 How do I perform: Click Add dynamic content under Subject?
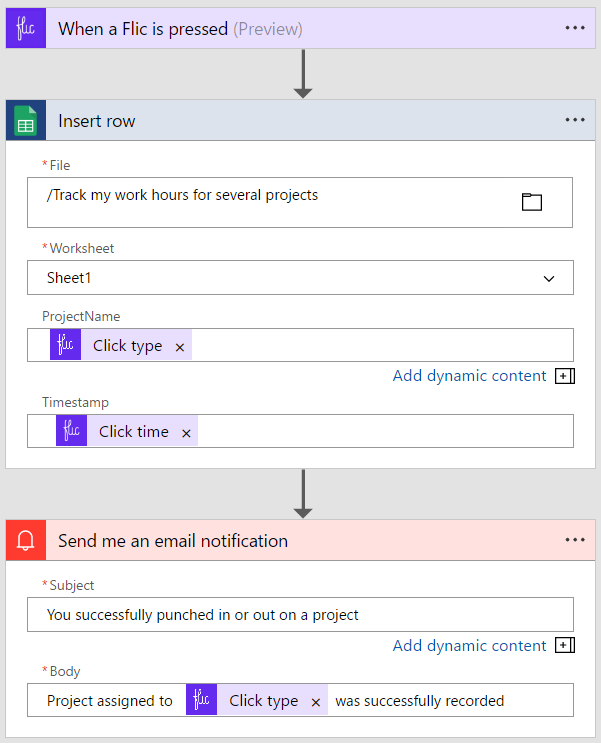click(469, 646)
